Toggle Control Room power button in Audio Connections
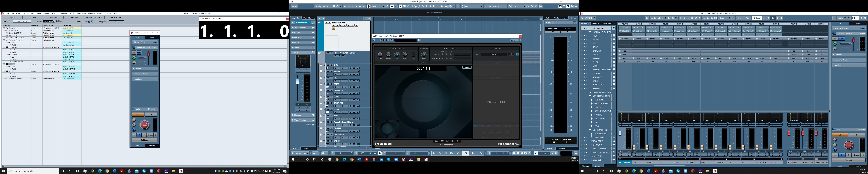 [89, 22]
